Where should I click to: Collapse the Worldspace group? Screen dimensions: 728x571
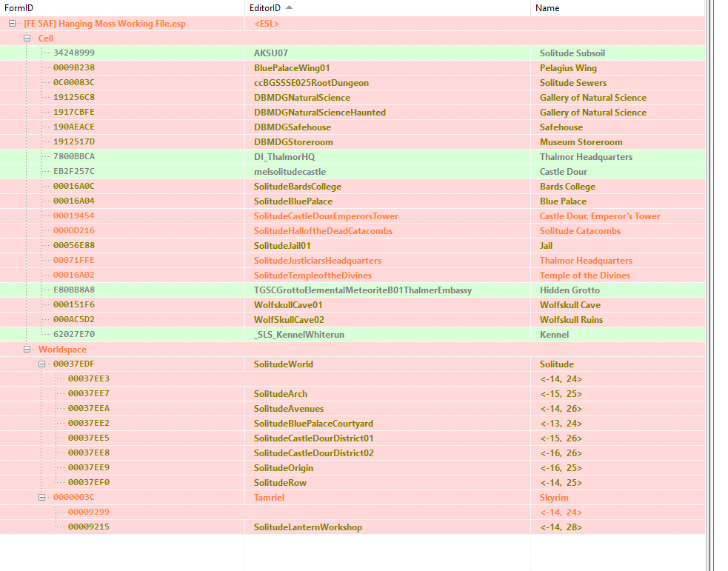click(x=27, y=349)
